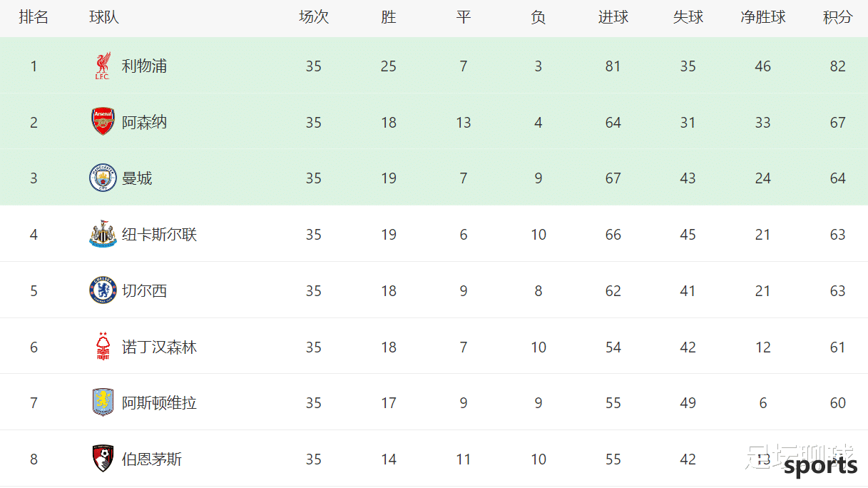Click the Nottingham Forest club crest
The width and height of the screenshot is (868, 488).
(103, 347)
